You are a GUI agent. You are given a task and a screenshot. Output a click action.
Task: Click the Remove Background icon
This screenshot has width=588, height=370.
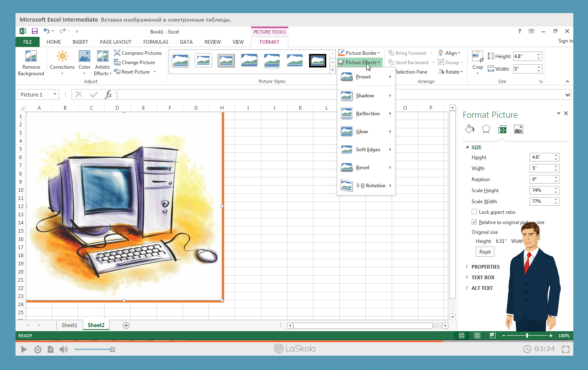click(31, 56)
